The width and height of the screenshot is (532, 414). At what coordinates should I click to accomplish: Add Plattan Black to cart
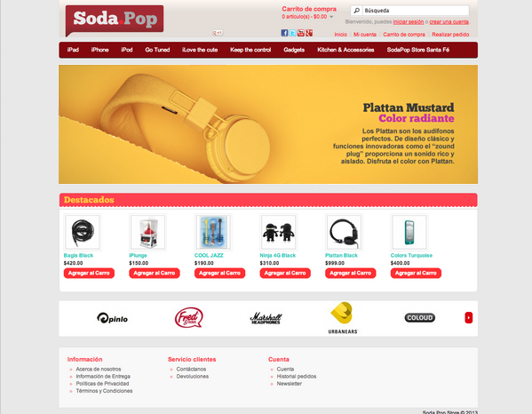tap(351, 273)
